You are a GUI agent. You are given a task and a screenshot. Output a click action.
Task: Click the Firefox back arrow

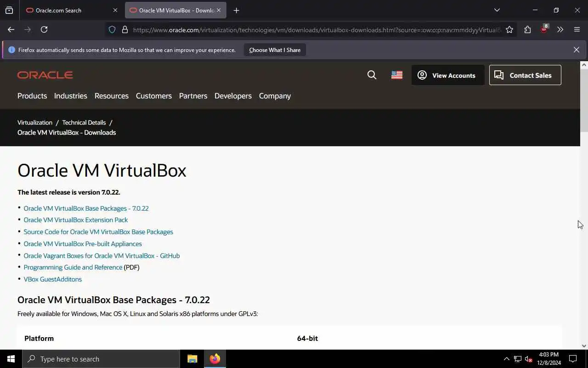click(x=11, y=29)
